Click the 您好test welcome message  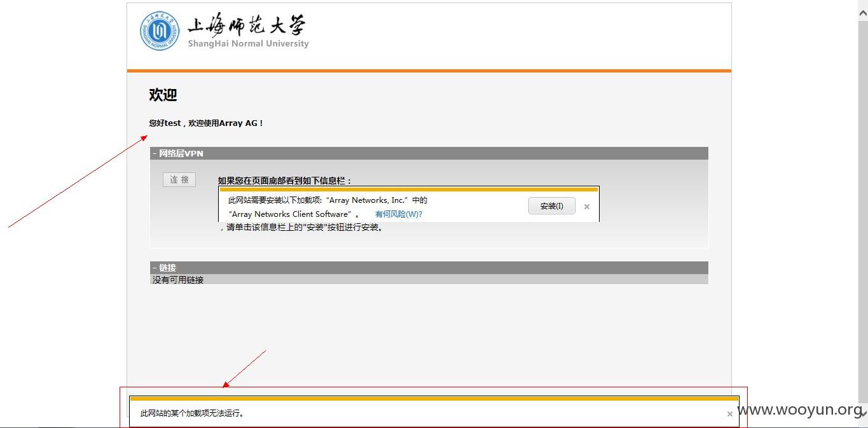(x=205, y=123)
